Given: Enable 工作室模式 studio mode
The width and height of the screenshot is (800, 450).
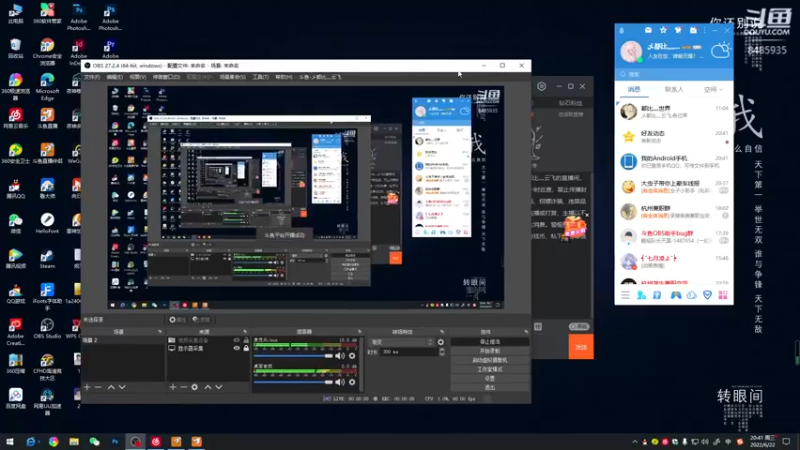Looking at the screenshot, I should pos(490,369).
